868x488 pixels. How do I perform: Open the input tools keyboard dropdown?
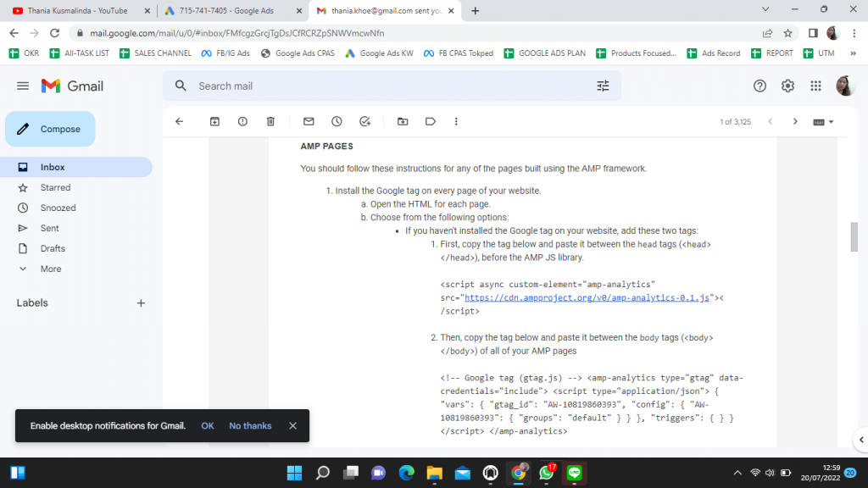(823, 122)
